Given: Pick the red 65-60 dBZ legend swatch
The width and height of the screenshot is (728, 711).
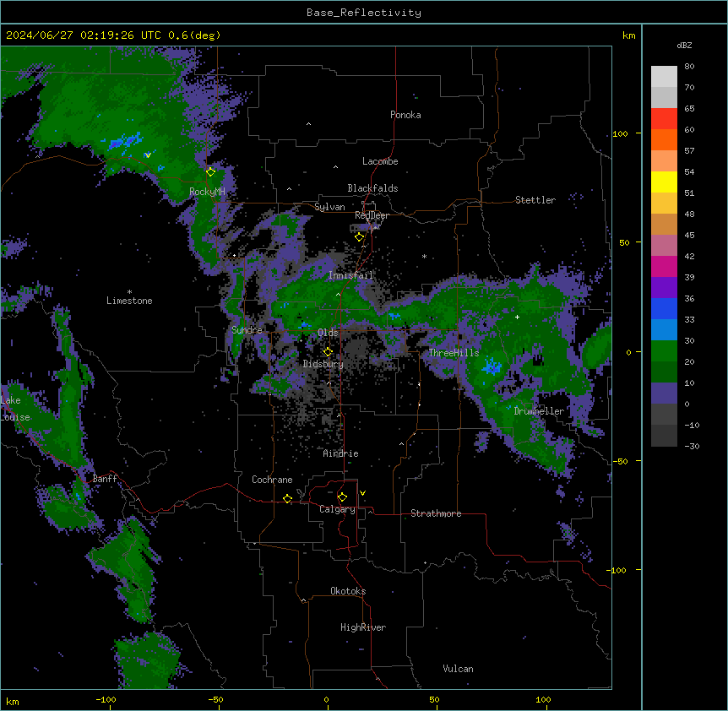Looking at the screenshot, I should tap(664, 119).
